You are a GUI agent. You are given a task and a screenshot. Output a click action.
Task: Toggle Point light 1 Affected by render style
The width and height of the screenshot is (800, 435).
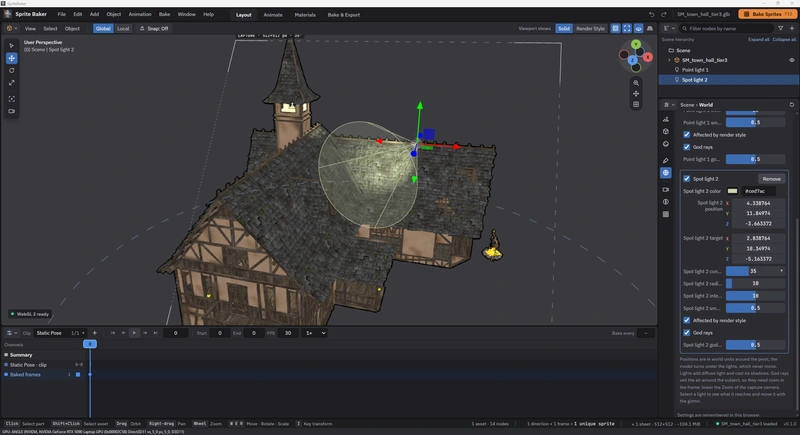tap(687, 135)
